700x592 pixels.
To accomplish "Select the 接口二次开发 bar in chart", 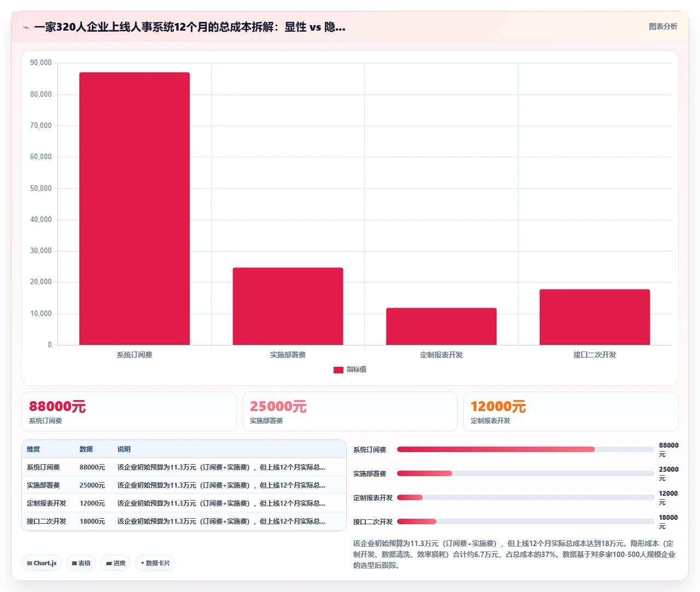I will point(594,317).
